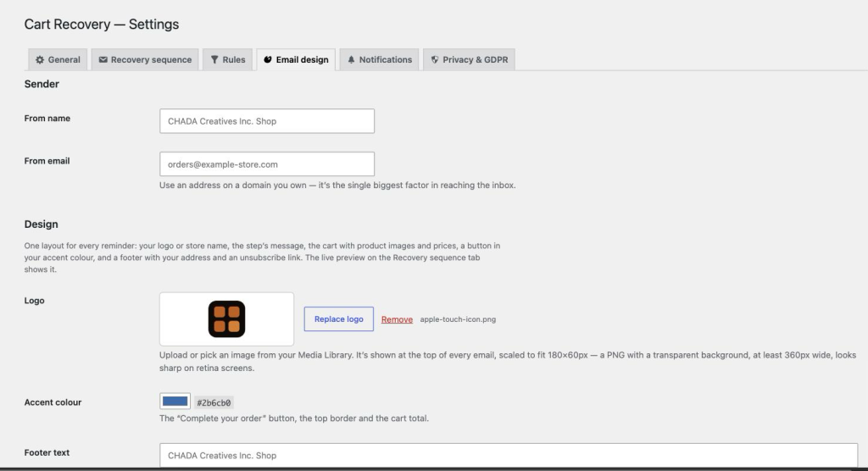Click the orange logo preview thumbnail

coord(226,319)
